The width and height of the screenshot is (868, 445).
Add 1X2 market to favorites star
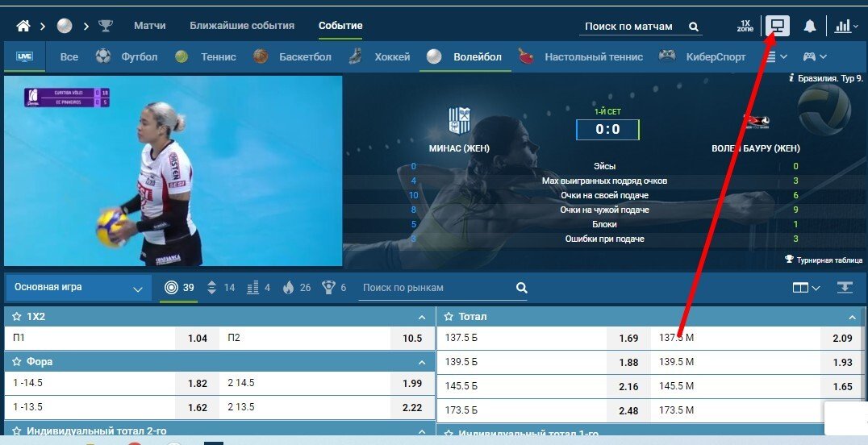pyautogui.click(x=19, y=317)
